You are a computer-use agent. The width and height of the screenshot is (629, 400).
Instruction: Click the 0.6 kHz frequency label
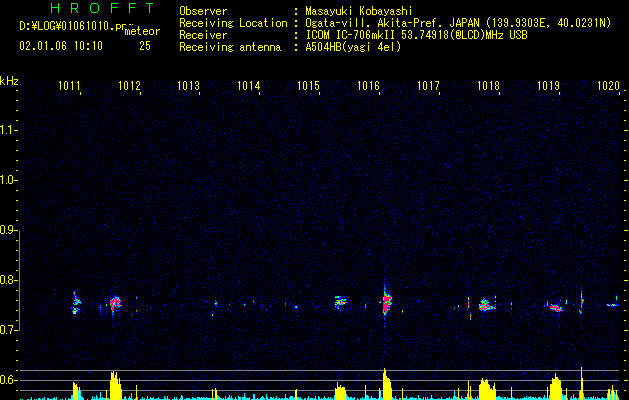tap(8, 380)
